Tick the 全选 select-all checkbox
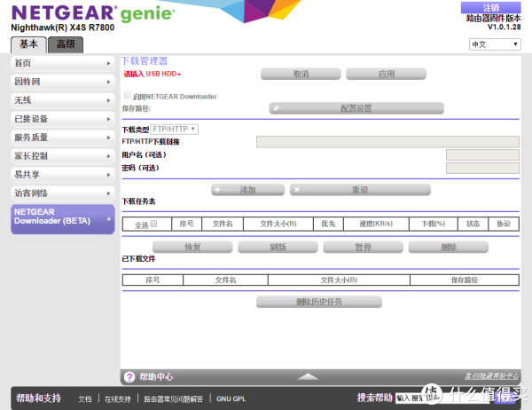The image size is (532, 410). 153,224
